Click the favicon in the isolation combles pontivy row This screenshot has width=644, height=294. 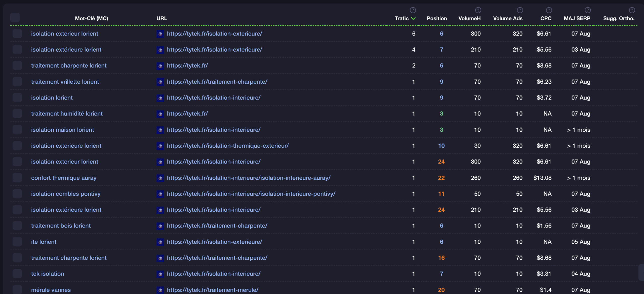click(160, 194)
